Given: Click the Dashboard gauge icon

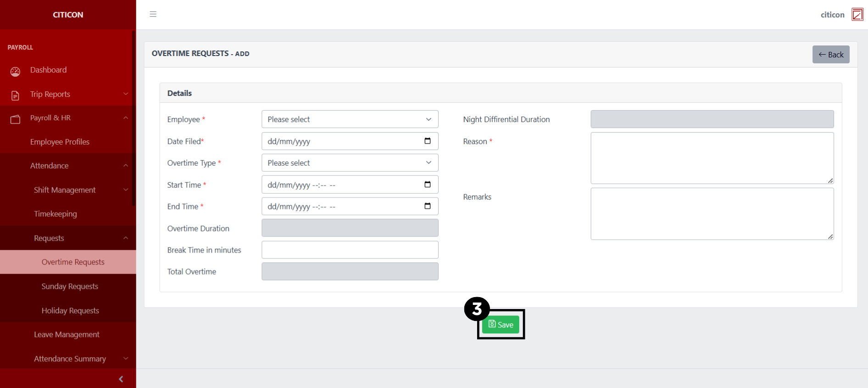Looking at the screenshot, I should [x=15, y=71].
